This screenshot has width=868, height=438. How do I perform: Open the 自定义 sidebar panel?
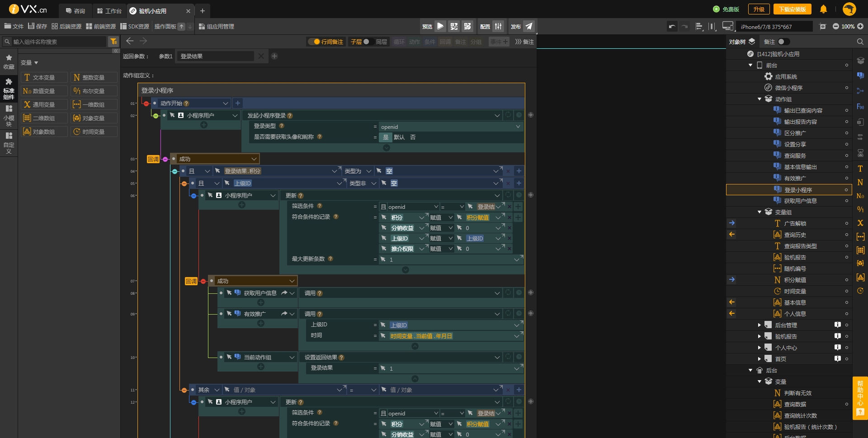pos(9,143)
